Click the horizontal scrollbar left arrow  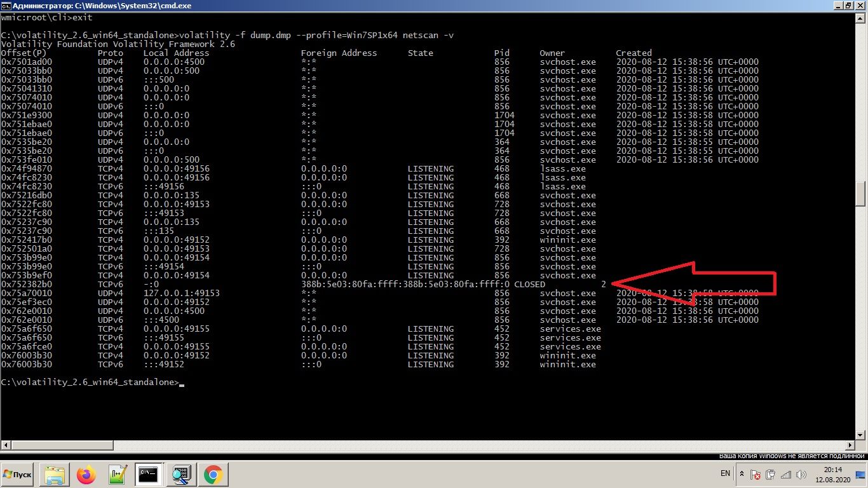pos(6,445)
